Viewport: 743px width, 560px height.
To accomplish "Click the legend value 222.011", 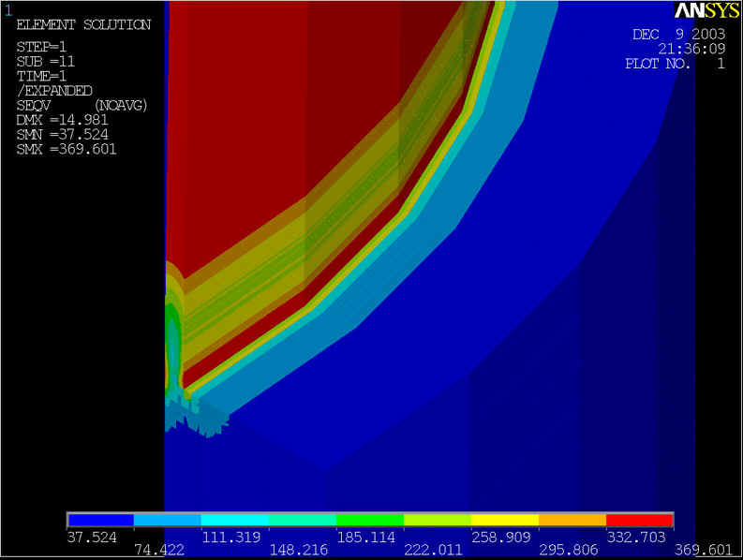I will point(433,550).
